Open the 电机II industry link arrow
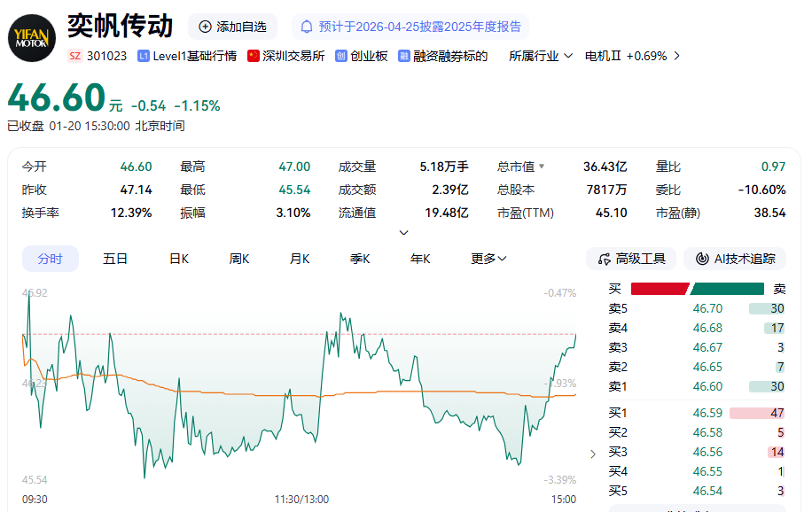The height and width of the screenshot is (512, 812). 677,56
